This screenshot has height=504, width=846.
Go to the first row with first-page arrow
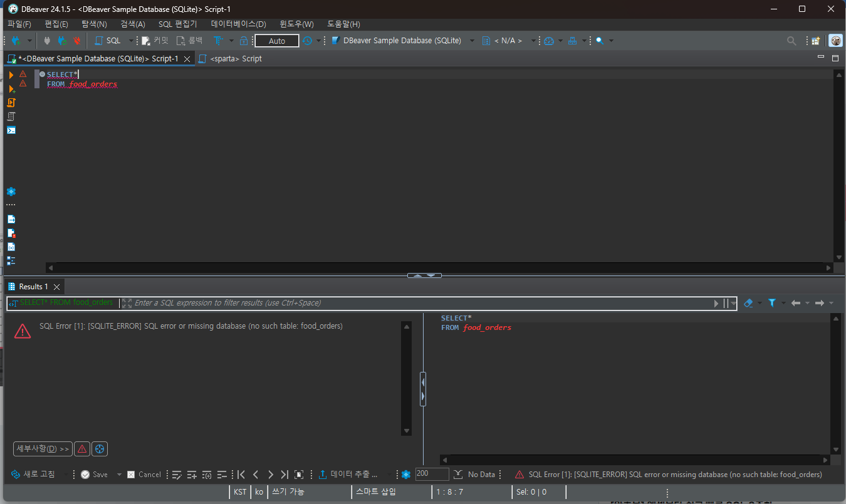click(x=241, y=475)
